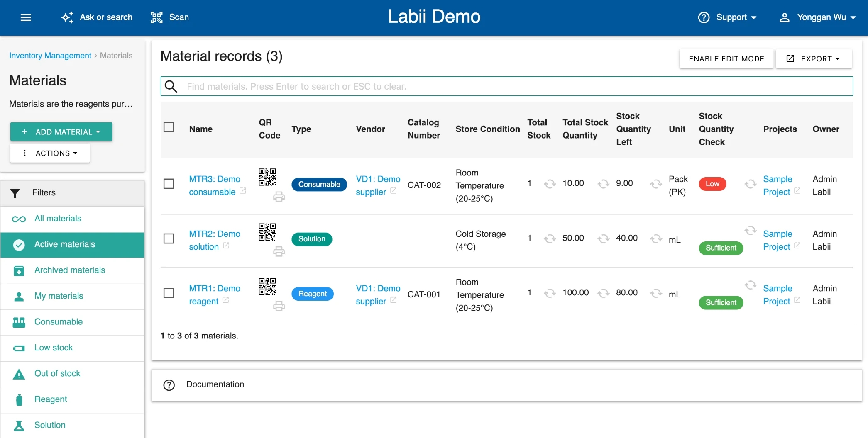Image resolution: width=868 pixels, height=438 pixels.
Task: Click the QR code for MTR3 consumable
Action: coord(267,177)
